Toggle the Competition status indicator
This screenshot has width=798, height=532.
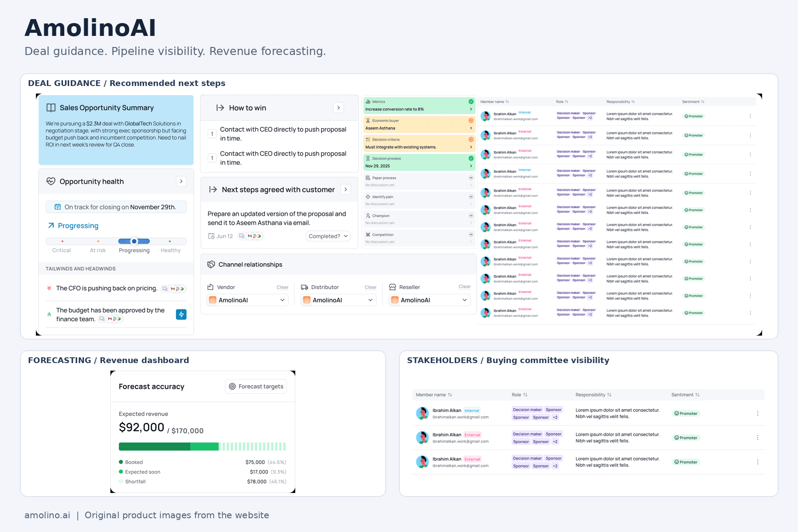click(471, 235)
